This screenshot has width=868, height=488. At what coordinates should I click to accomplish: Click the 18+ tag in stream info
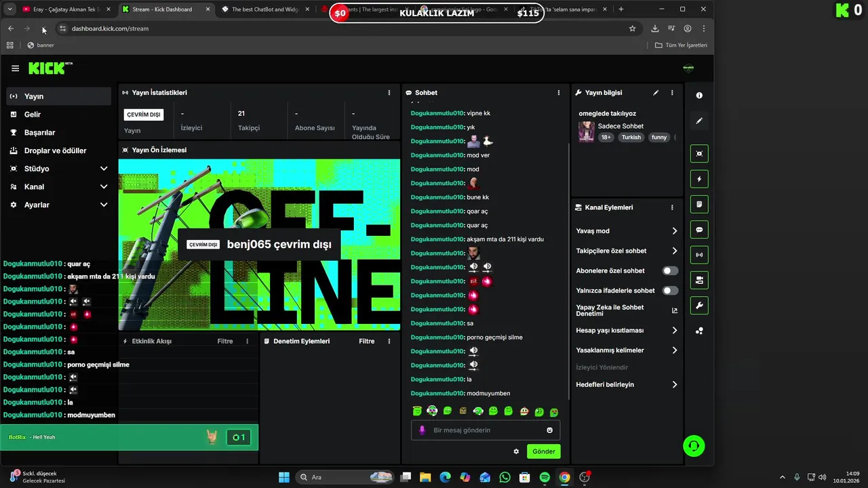pyautogui.click(x=606, y=137)
